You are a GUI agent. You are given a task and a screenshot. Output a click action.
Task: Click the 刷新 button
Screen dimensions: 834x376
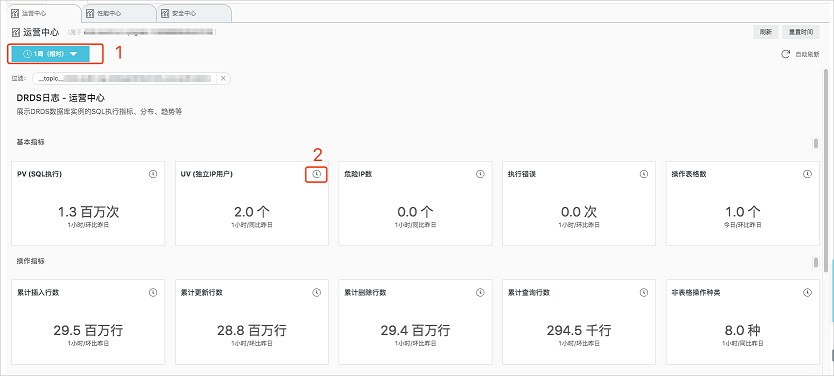point(766,32)
